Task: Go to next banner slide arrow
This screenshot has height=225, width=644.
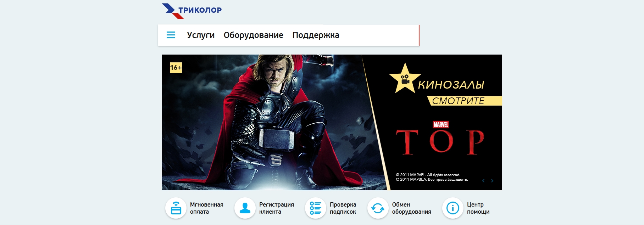Action: click(x=492, y=181)
